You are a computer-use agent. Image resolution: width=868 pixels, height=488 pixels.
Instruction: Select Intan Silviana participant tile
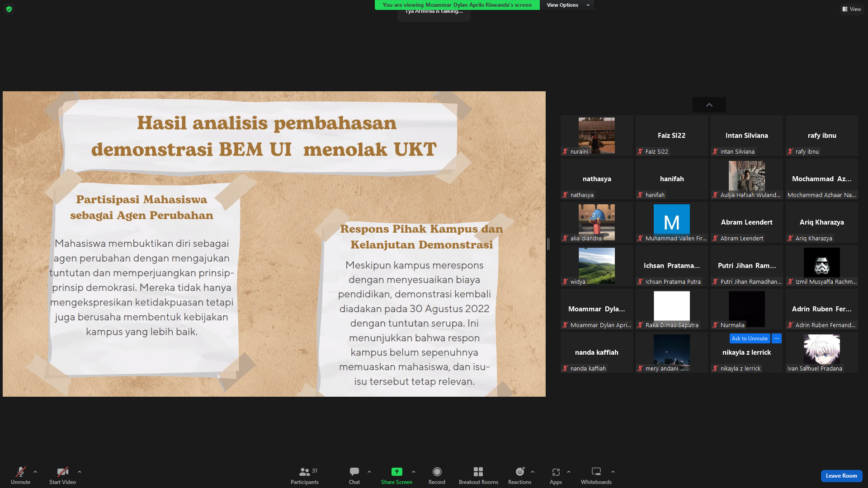coord(747,136)
